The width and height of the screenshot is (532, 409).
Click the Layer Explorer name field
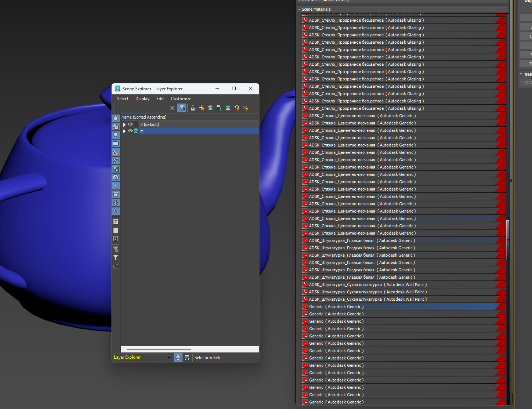[140, 358]
